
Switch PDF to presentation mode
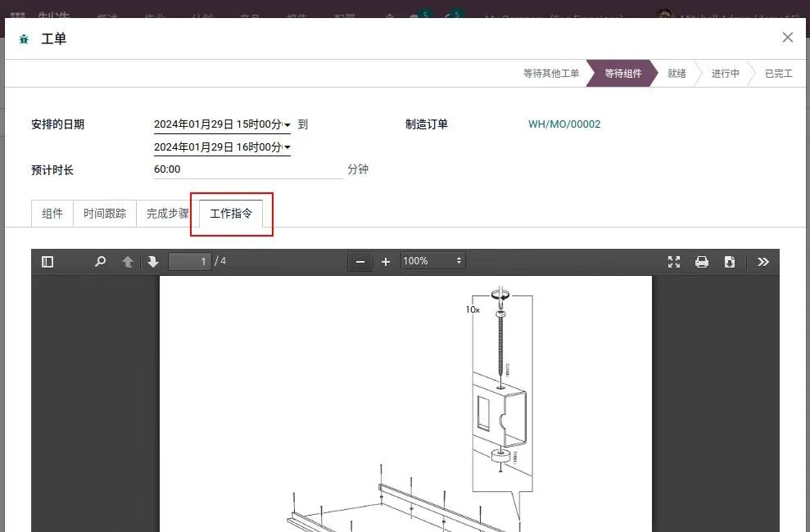click(x=674, y=262)
